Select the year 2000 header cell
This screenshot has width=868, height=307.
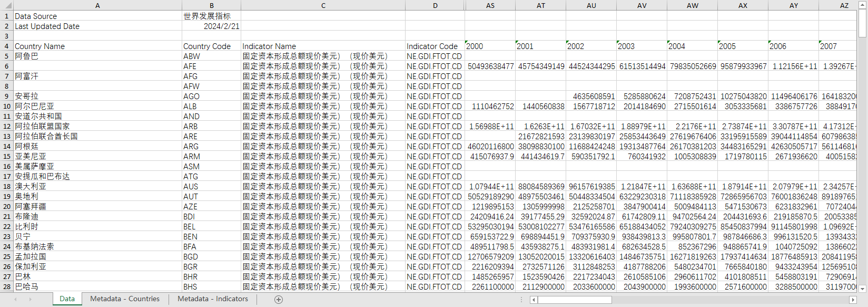point(490,46)
